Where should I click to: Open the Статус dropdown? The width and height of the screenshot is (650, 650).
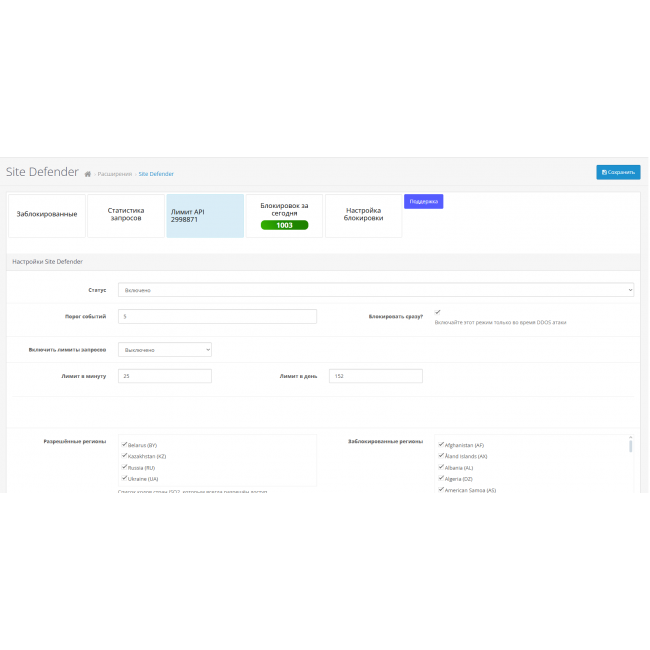375,290
